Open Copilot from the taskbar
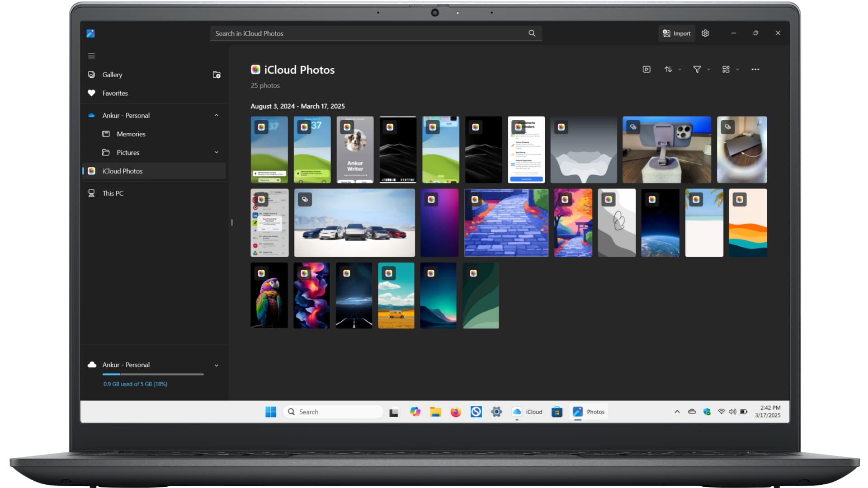 (415, 412)
